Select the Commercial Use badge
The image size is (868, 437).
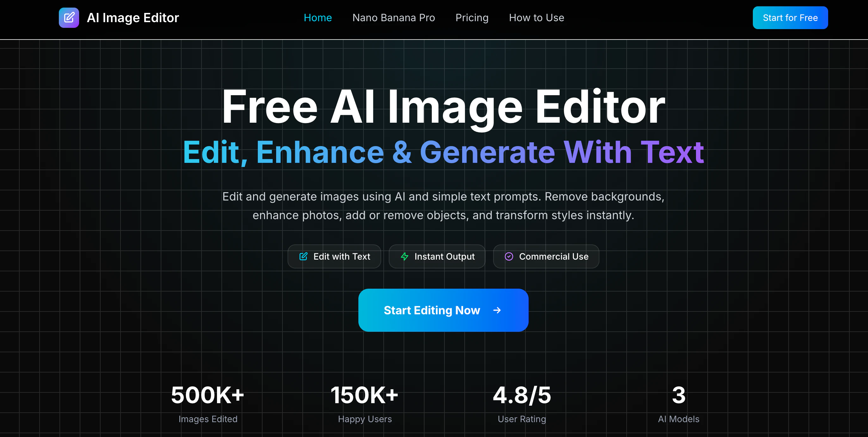[x=546, y=256]
